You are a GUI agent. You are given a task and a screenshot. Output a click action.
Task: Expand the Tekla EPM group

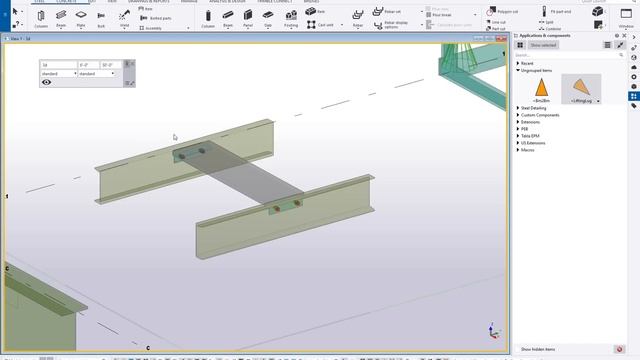(x=518, y=136)
